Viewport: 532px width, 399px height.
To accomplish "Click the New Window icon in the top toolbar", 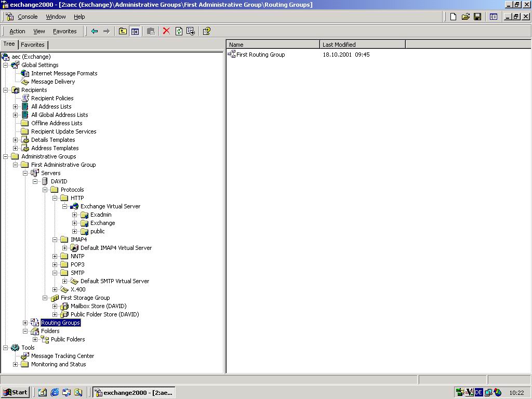I will pyautogui.click(x=494, y=17).
